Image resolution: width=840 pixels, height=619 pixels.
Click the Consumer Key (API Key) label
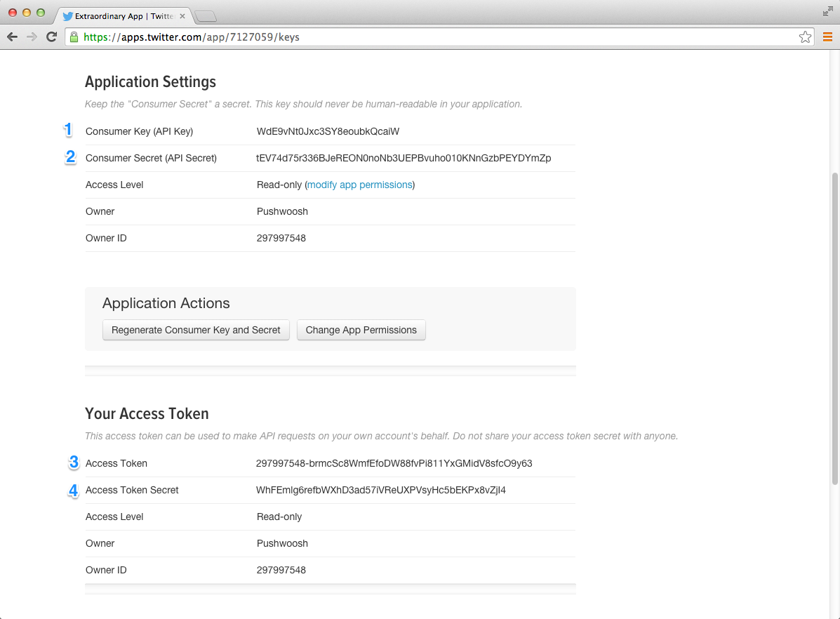139,131
